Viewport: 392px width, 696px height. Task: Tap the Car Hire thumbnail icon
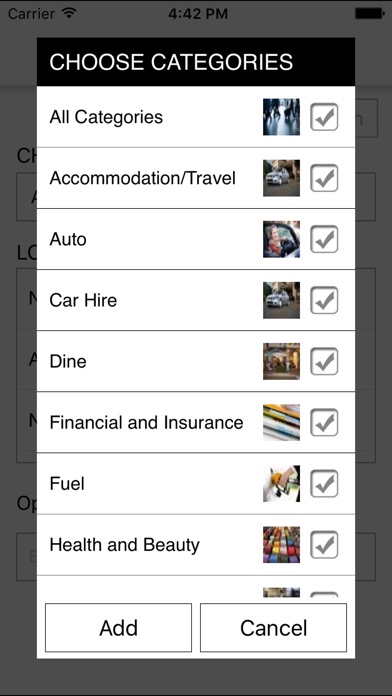tap(281, 300)
